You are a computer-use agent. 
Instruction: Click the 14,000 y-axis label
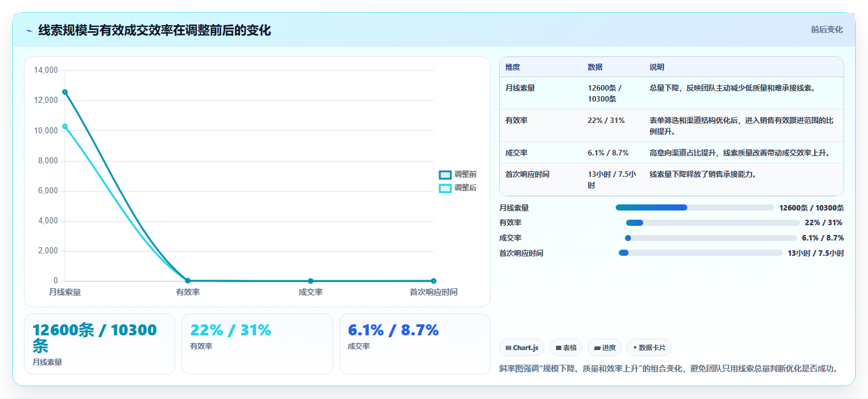pos(46,70)
